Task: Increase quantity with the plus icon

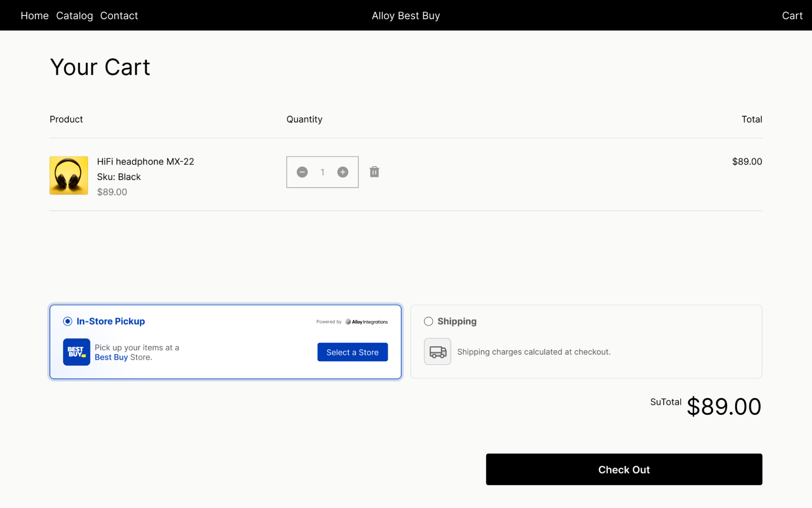Action: click(342, 172)
